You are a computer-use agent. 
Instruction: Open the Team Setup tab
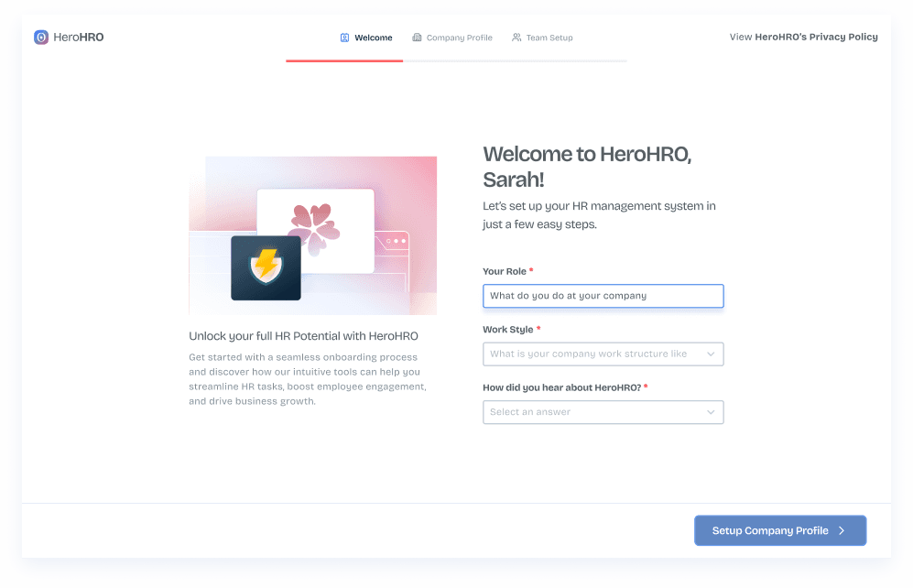[x=542, y=38]
